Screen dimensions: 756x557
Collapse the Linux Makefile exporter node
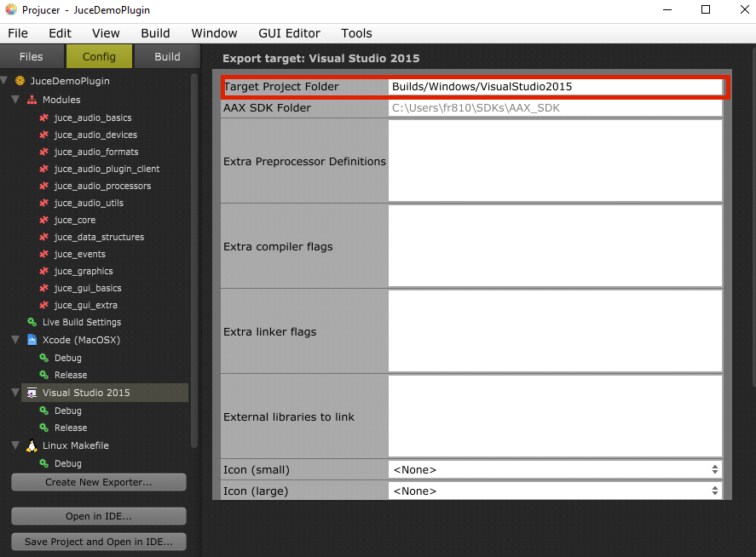click(x=15, y=445)
